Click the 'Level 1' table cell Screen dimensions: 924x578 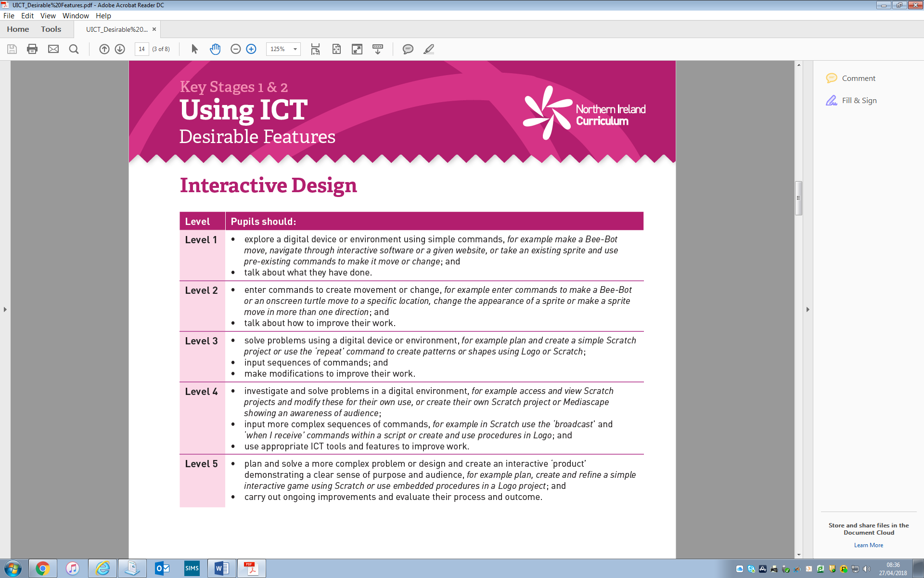[202, 255]
